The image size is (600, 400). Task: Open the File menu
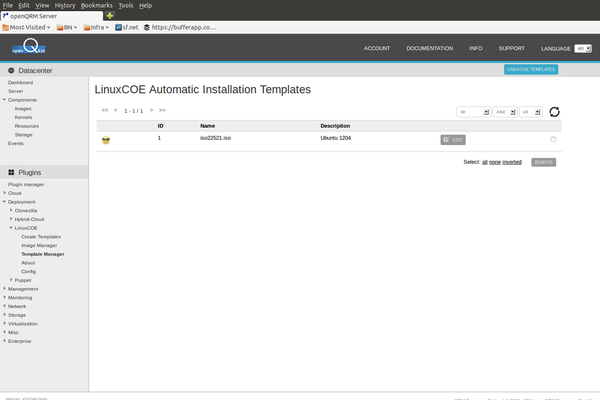8,5
